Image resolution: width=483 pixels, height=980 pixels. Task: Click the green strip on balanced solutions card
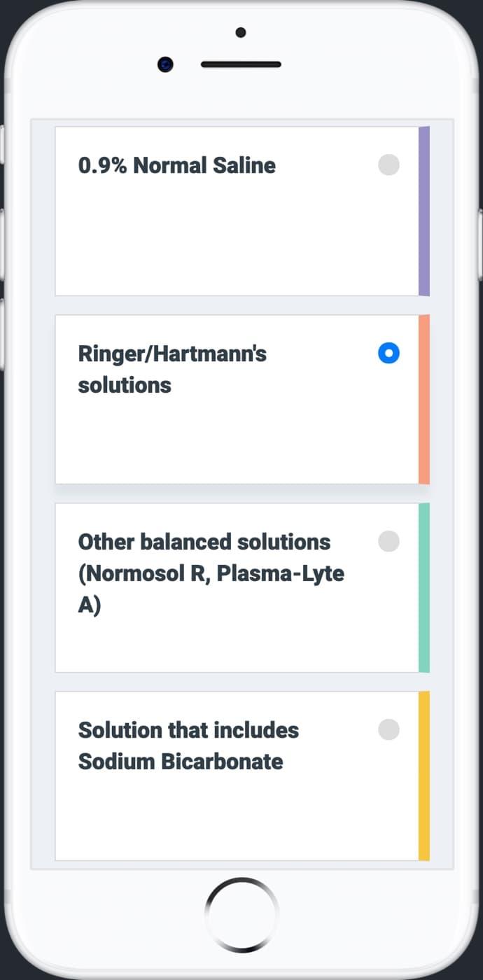click(x=424, y=588)
